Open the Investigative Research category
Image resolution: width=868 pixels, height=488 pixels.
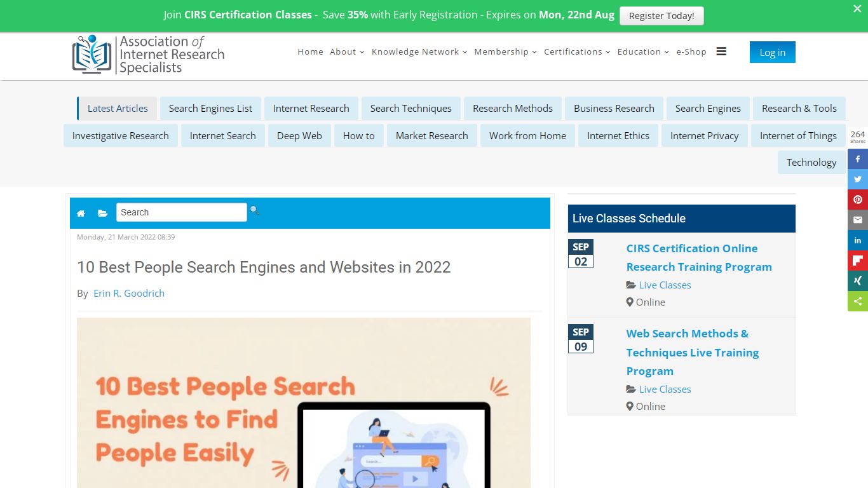120,136
